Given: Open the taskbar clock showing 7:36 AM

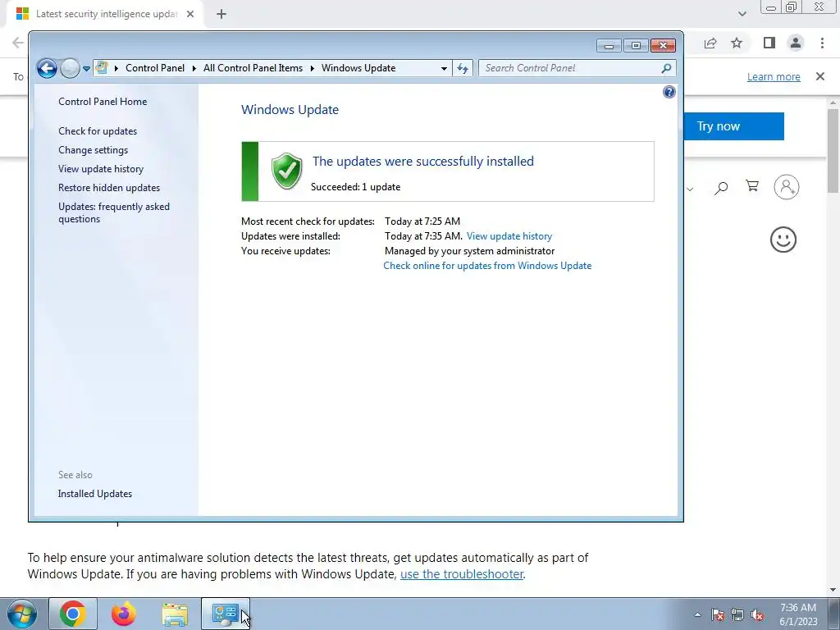Looking at the screenshot, I should click(798, 614).
